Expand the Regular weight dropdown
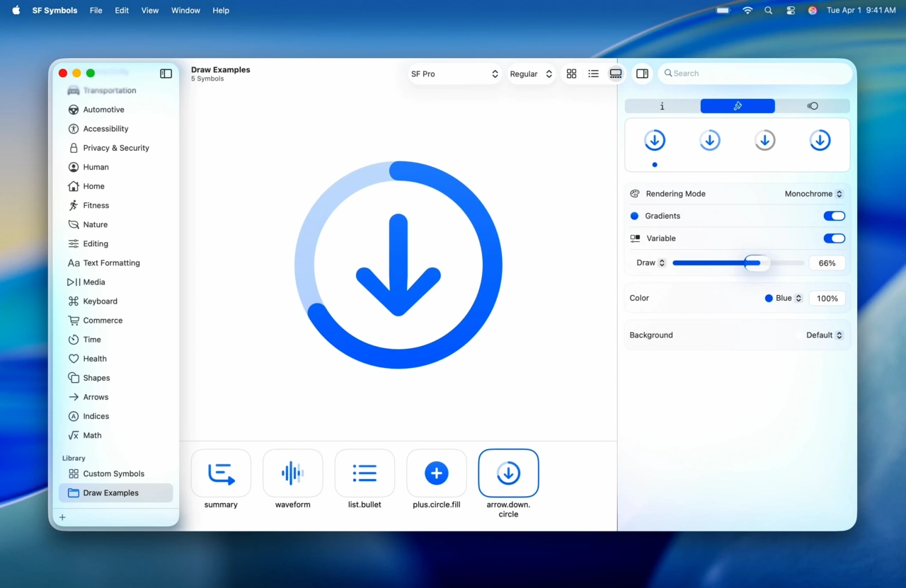 [531, 74]
